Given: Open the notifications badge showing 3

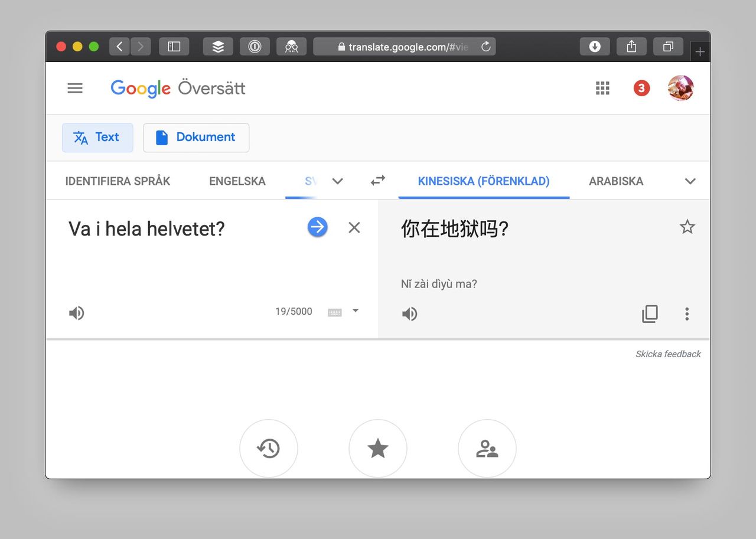Looking at the screenshot, I should point(641,88).
